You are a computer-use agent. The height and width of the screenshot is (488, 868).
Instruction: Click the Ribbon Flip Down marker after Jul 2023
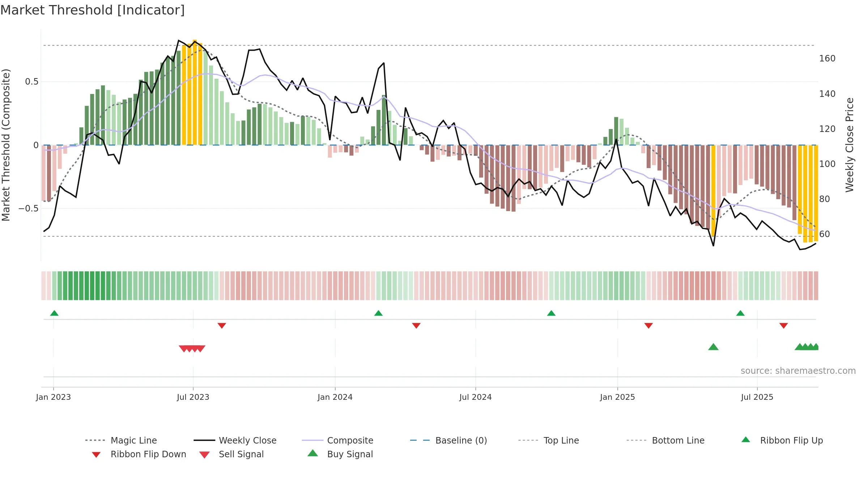point(222,326)
